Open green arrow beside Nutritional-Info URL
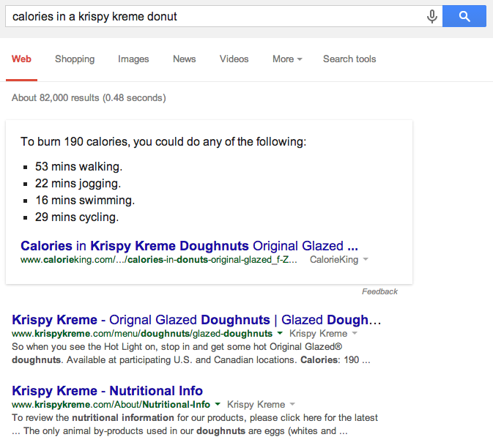 [x=218, y=403]
